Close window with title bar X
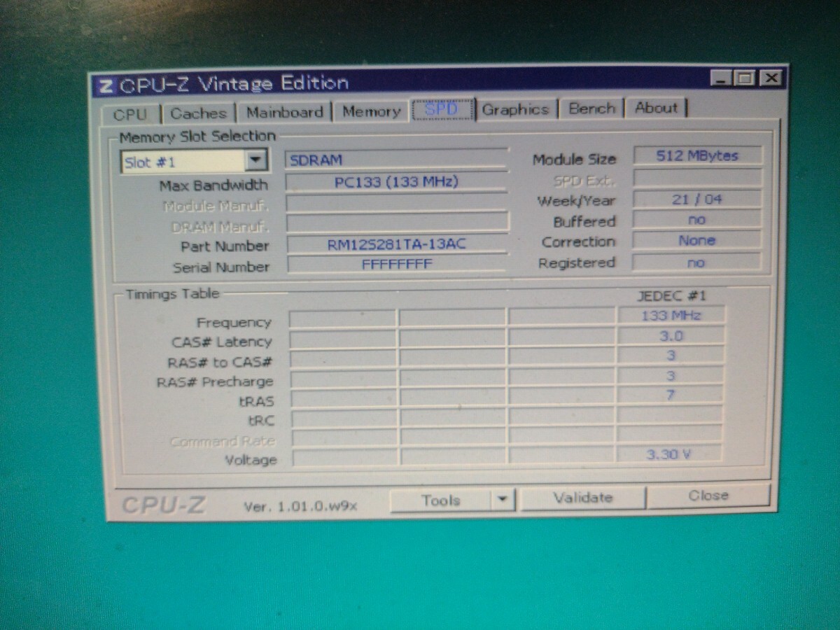 [x=770, y=78]
